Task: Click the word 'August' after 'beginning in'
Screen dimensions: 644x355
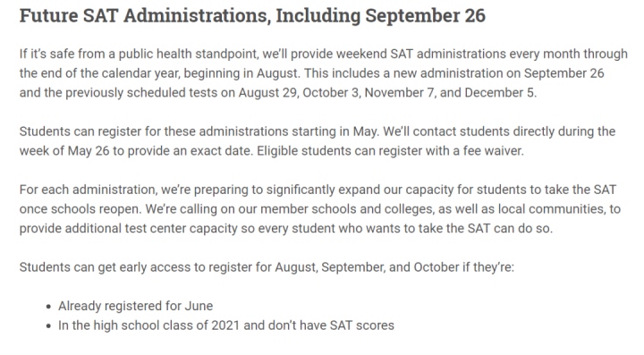Action: [x=277, y=73]
